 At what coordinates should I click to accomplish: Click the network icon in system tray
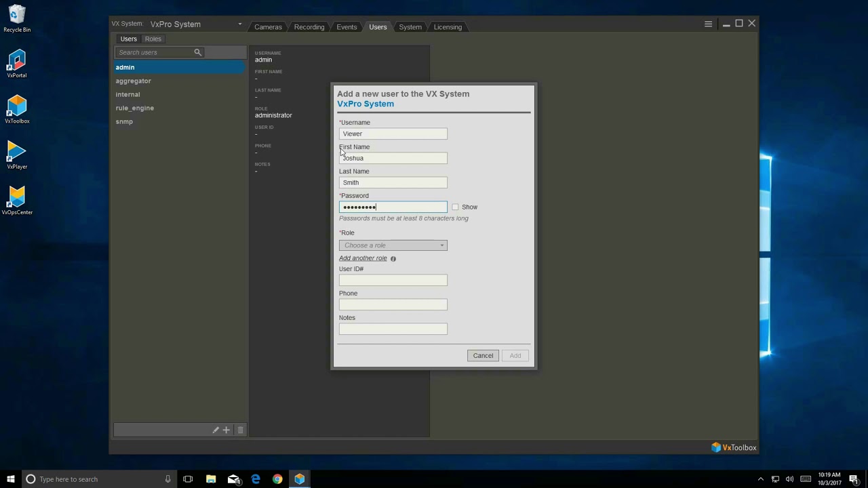pyautogui.click(x=775, y=479)
